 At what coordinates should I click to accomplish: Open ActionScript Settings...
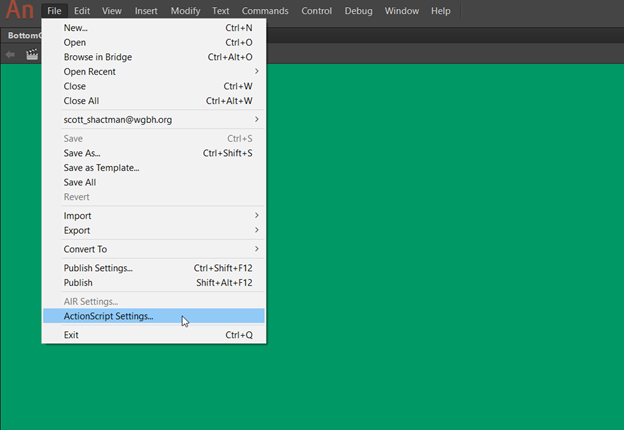[x=154, y=316]
